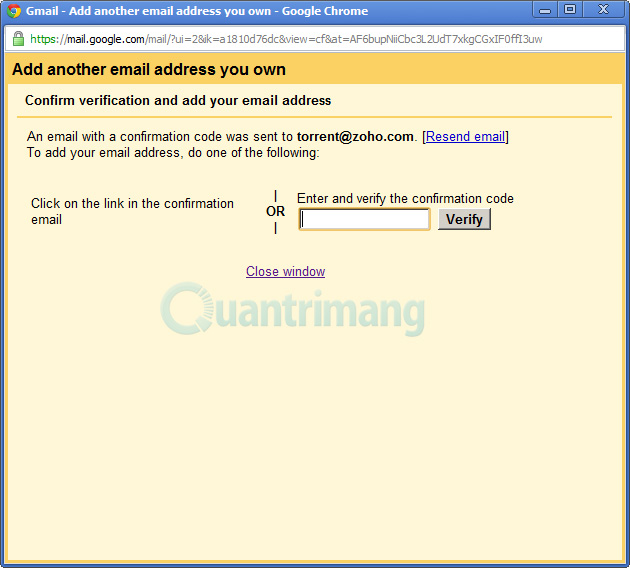
Task: Close the Chrome window with X
Action: click(x=603, y=10)
